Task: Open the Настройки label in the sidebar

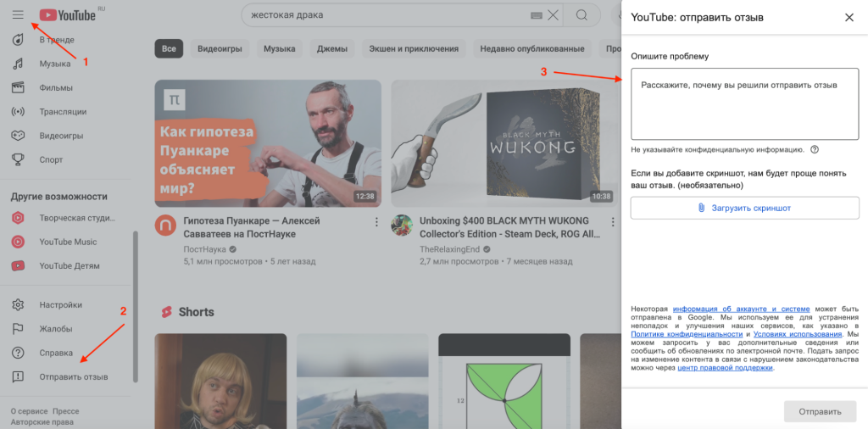Action: [x=61, y=304]
